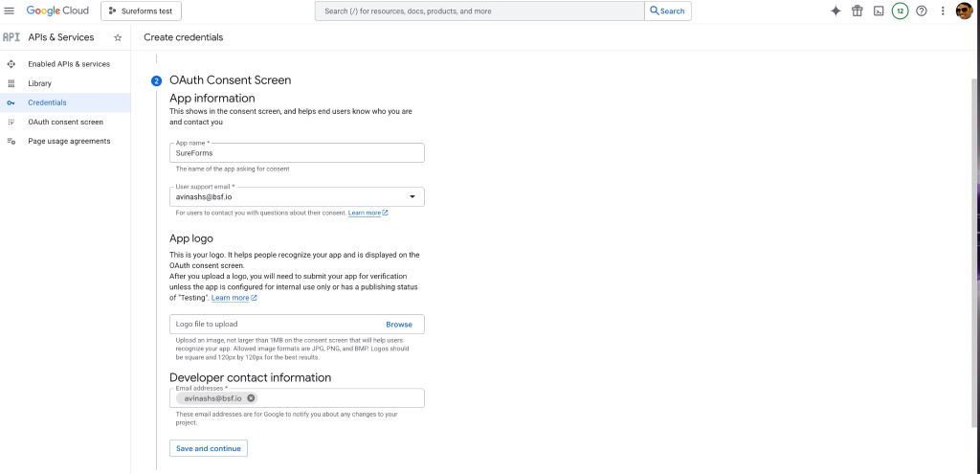Activate Cloud Shell terminal icon
980x474 pixels.
[879, 11]
